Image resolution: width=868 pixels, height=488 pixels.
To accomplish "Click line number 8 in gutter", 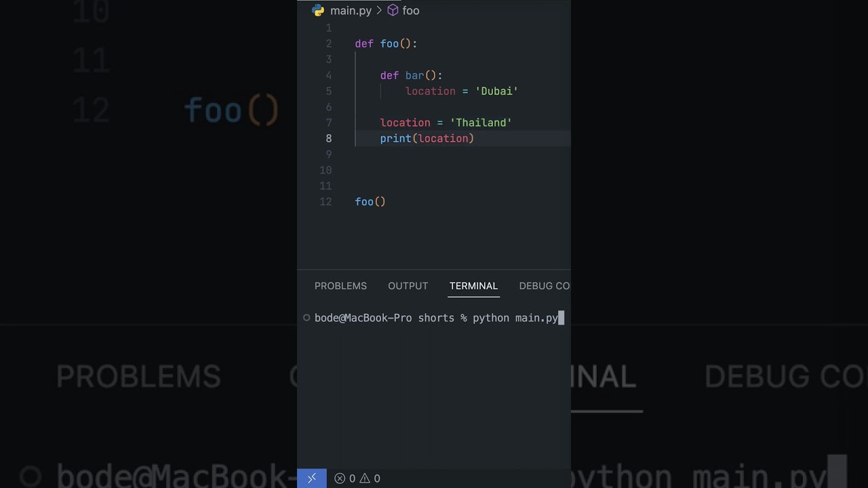I will click(329, 138).
